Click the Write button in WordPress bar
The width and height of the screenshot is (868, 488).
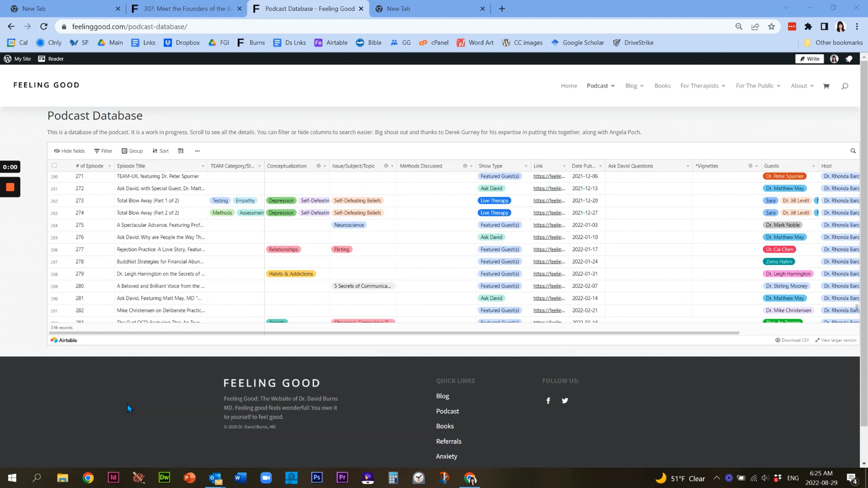click(809, 59)
